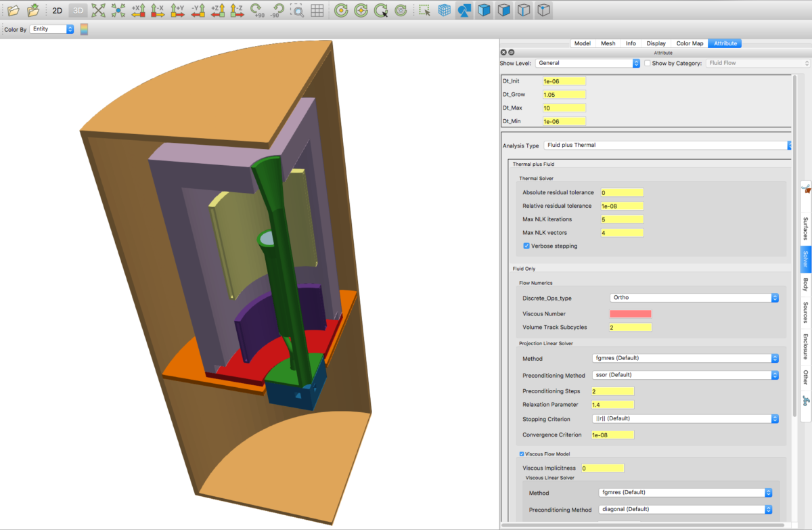Select the +X axis view icon

click(x=139, y=10)
